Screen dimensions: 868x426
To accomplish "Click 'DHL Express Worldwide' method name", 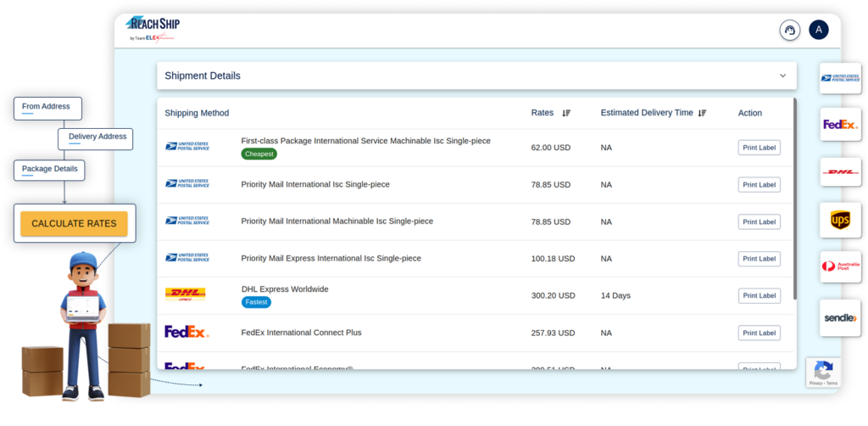I will 285,289.
